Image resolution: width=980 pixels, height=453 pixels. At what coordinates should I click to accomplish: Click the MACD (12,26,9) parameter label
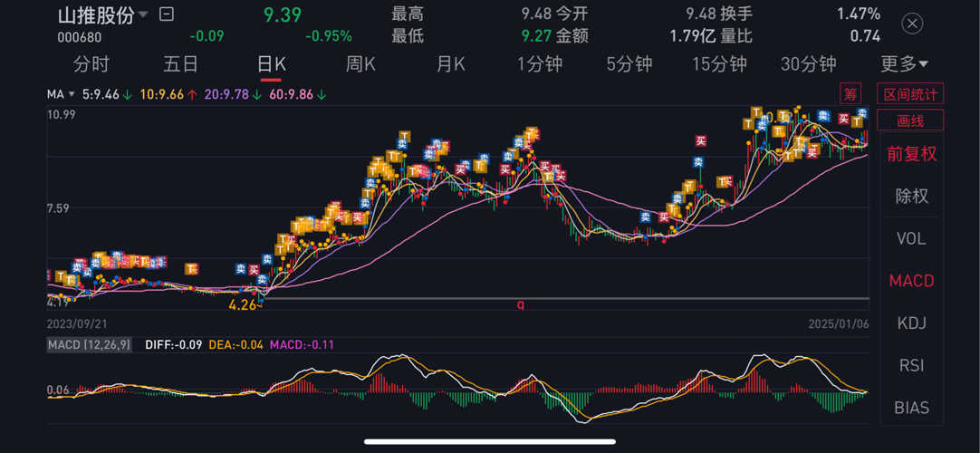click(90, 344)
